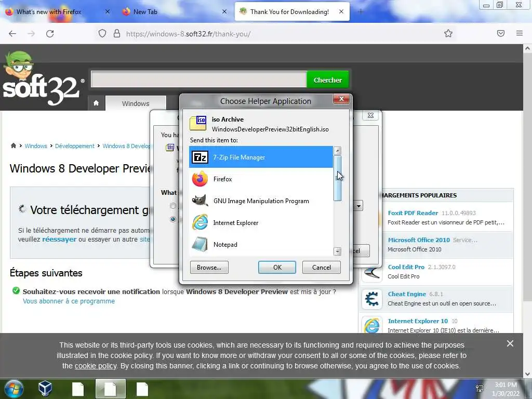The height and width of the screenshot is (399, 532).
Task: Click Internet Explorer 10 sidebar icon
Action: pos(372,325)
